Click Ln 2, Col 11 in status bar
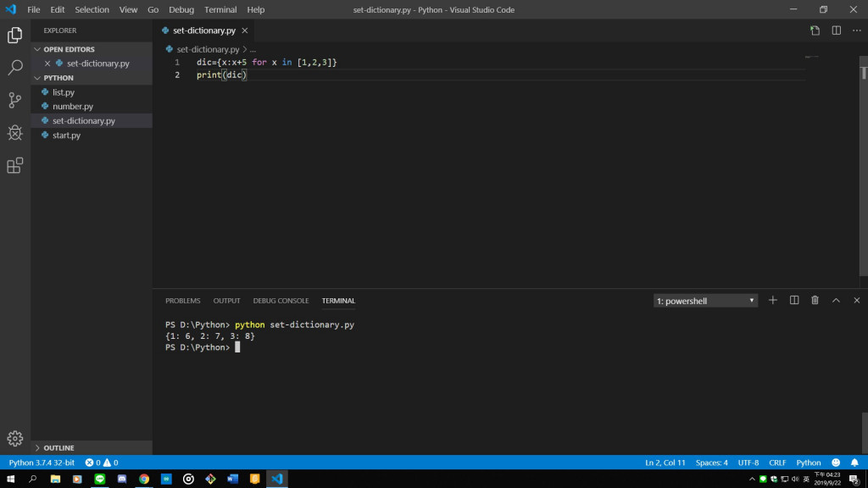This screenshot has height=488, width=868. 665,463
